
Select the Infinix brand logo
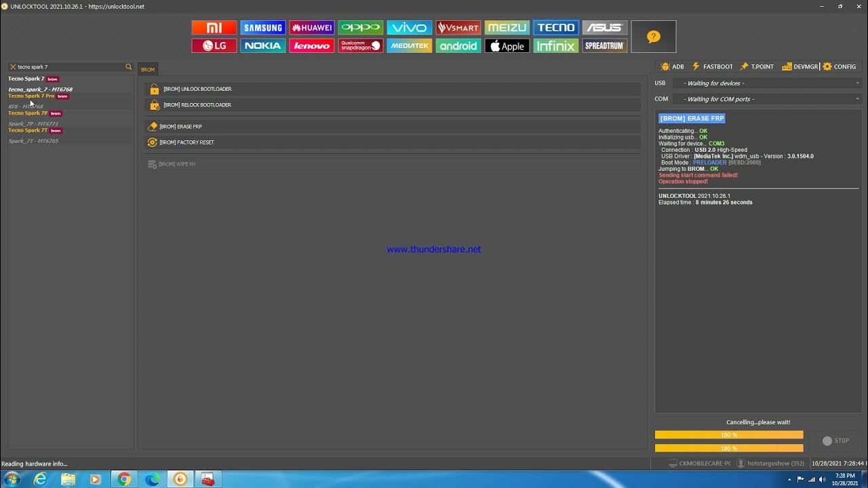click(556, 46)
